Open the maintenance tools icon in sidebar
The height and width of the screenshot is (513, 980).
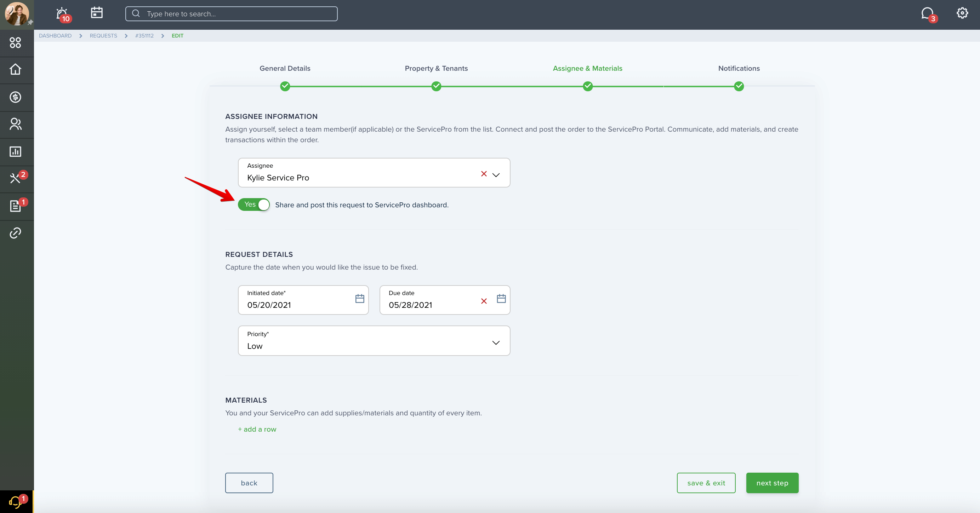15,178
